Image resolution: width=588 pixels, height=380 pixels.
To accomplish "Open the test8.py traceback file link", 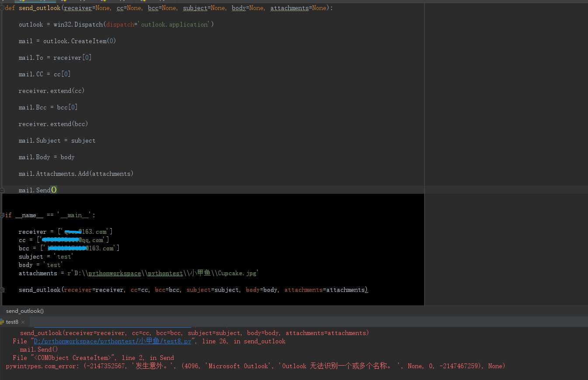I will (x=112, y=341).
